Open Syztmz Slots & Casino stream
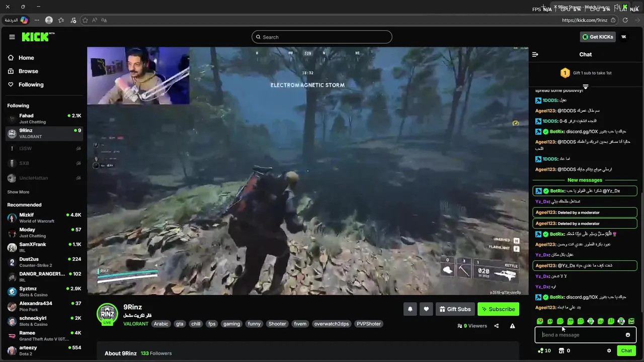Screen dimensions: 644x362 pyautogui.click(x=44, y=292)
